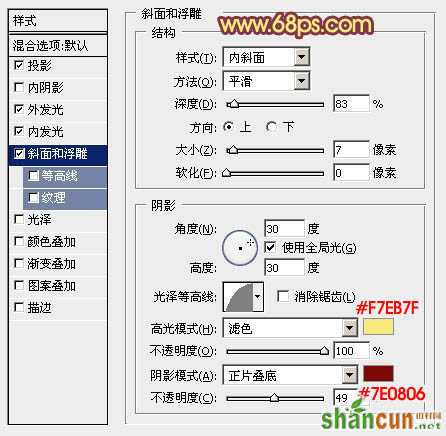The width and height of the screenshot is (446, 436).
Task: Click the 深度 depth slider handle
Action: [x=234, y=104]
